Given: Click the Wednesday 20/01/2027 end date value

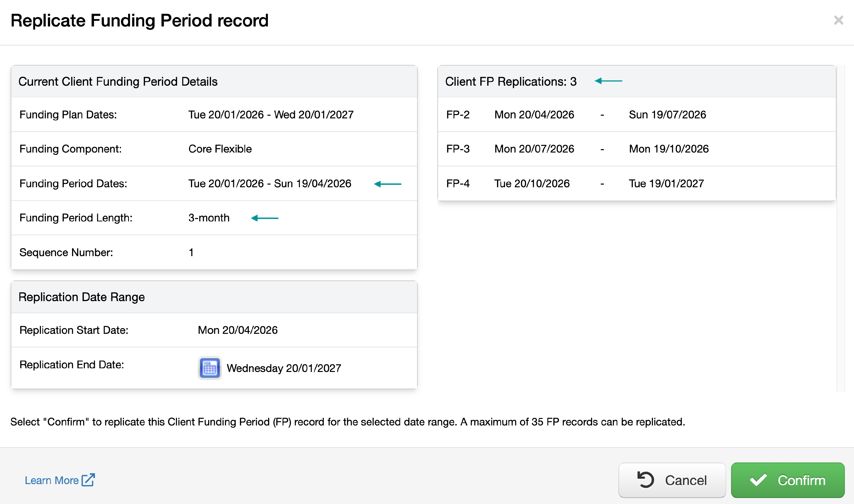Looking at the screenshot, I should click(284, 368).
